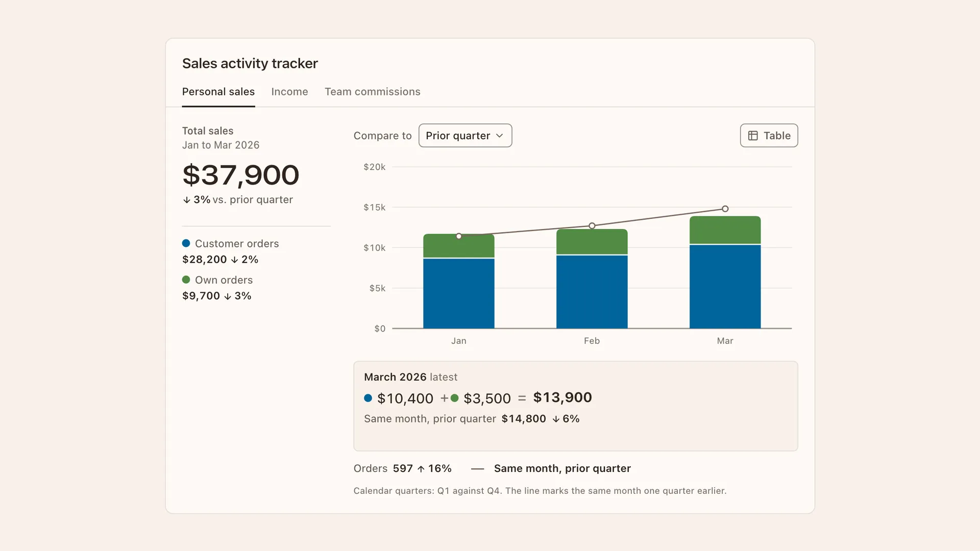Screen dimensions: 980x551
Task: Open the Income tab
Action: coord(289,92)
